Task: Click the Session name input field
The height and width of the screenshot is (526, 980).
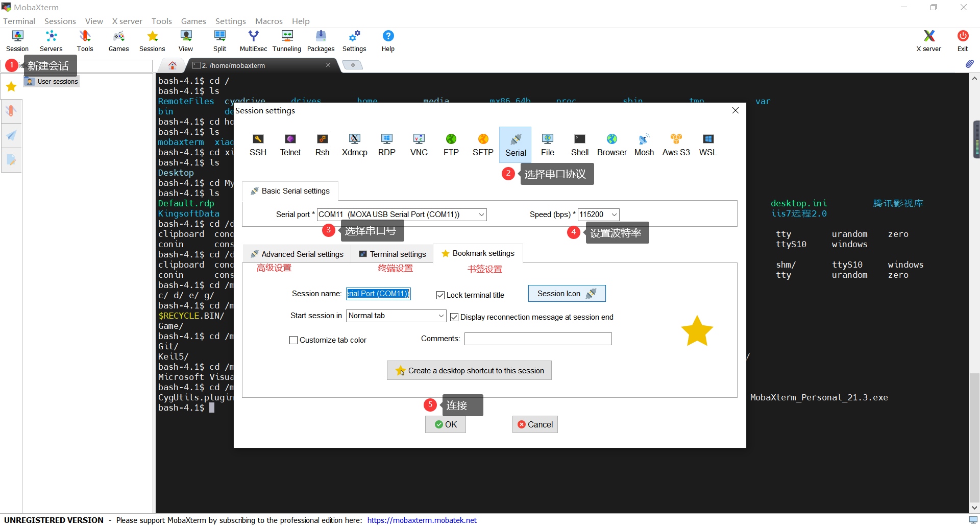Action: [378, 294]
